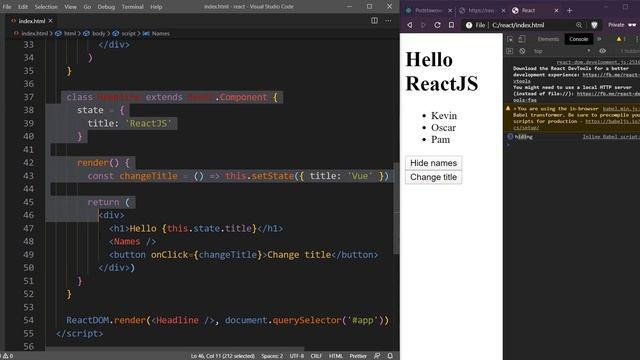Open the File menu in VS Code
This screenshot has width=640, height=360.
[7, 7]
